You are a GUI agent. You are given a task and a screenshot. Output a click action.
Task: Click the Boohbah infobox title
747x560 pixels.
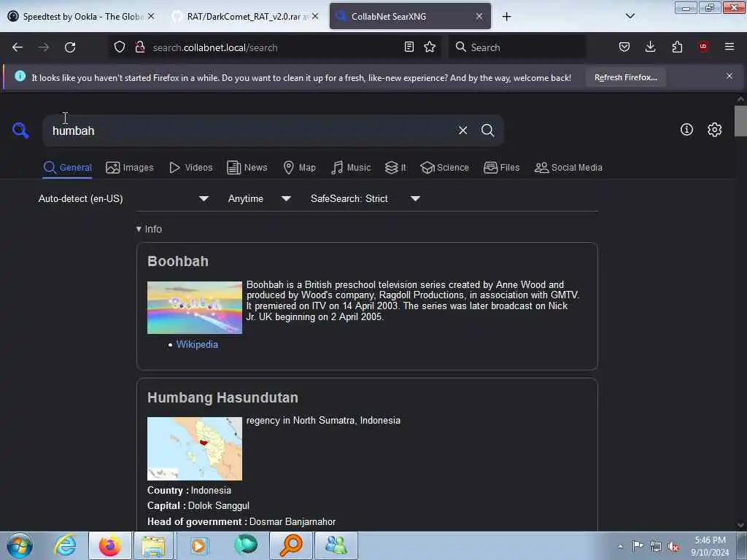[x=178, y=261]
